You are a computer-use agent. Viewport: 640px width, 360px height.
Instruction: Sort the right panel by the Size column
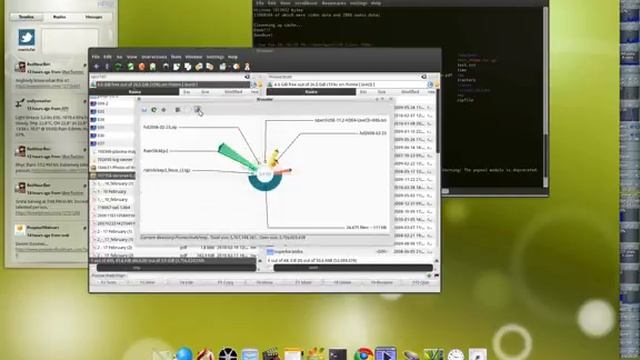coord(382,92)
